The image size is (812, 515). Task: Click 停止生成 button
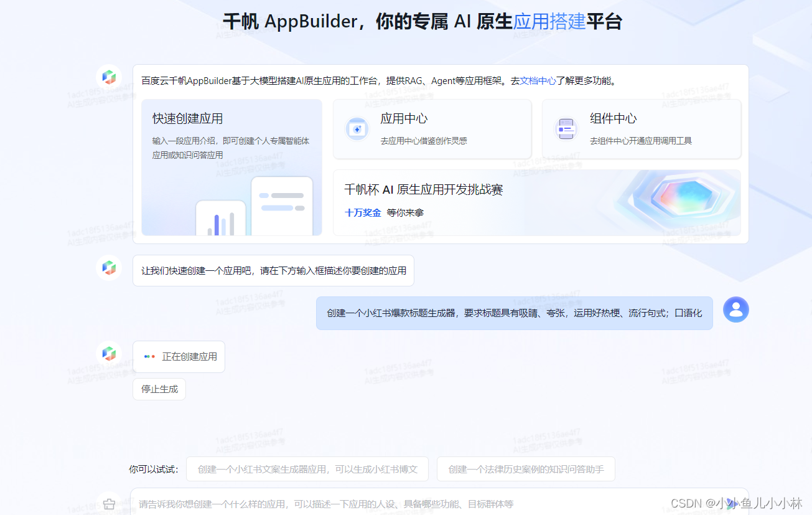[159, 389]
